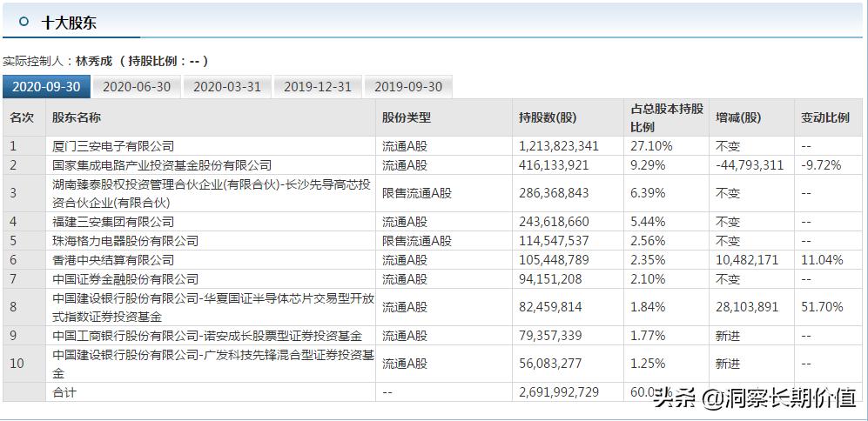Click 限售流通A股 in the 湖南臻泰 row
This screenshot has width=868, height=421.
point(416,193)
